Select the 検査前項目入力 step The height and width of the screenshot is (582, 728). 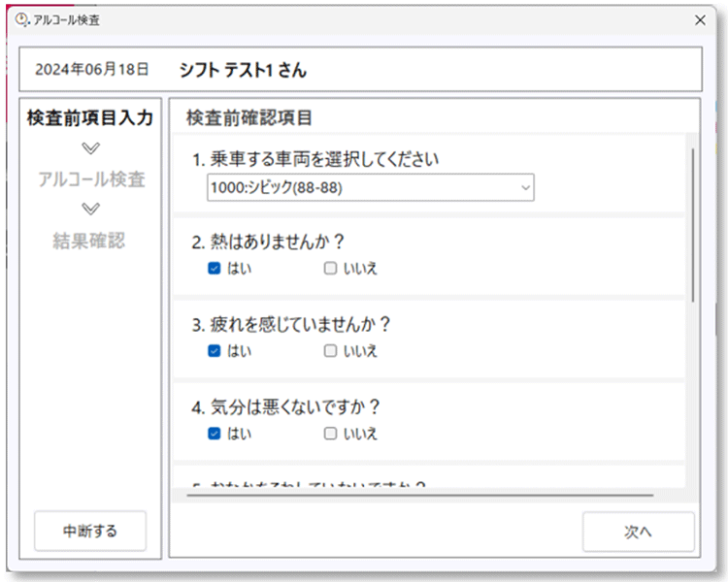(90, 118)
